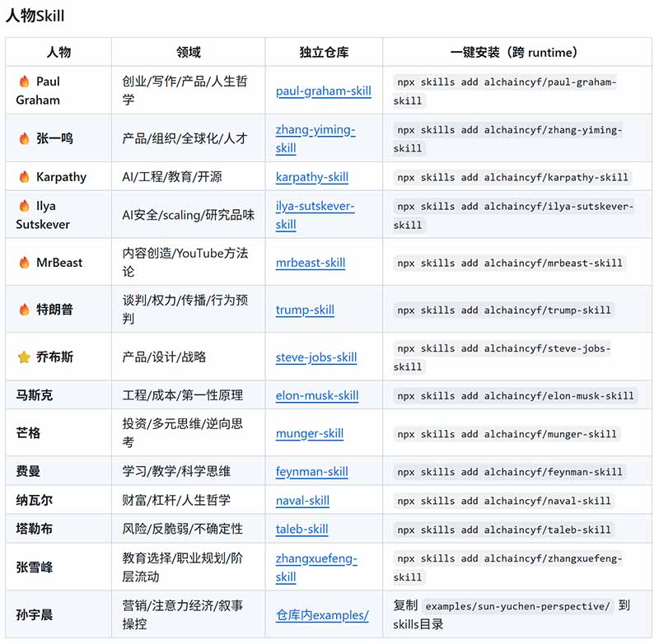659x644 pixels.
Task: Open the paul-graham-skill repository link
Action: coord(323,91)
